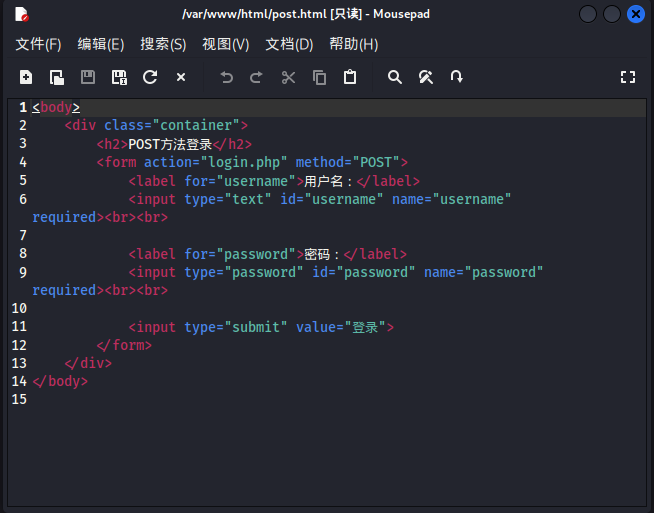This screenshot has width=654, height=513.
Task: Close the document with the toolbar X icon
Action: tap(181, 77)
